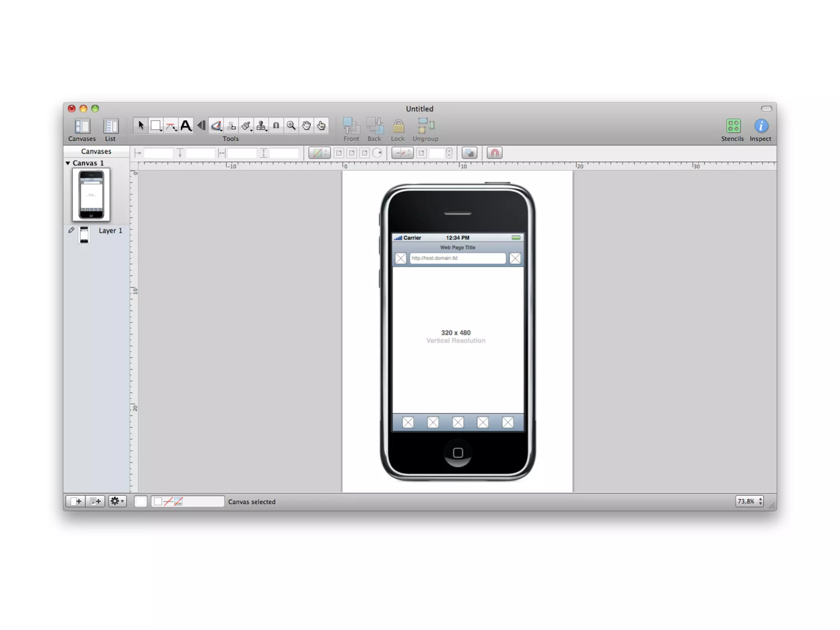The width and height of the screenshot is (840, 630).
Task: Select the Shape rectangle tool
Action: [x=156, y=126]
